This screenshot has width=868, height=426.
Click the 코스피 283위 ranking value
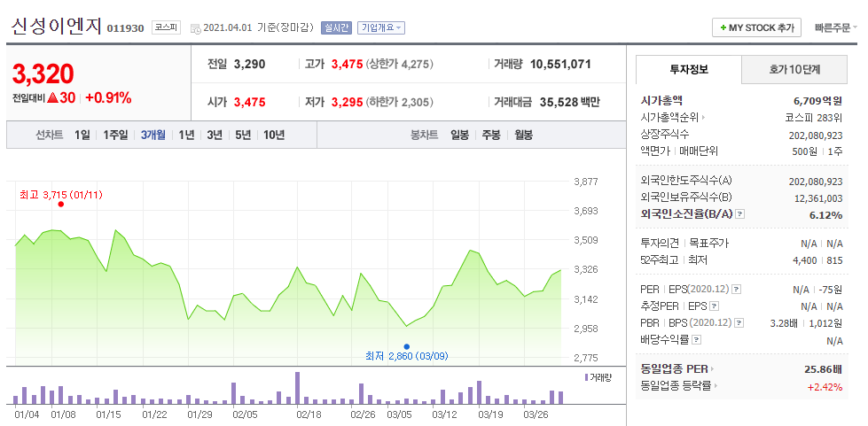coord(814,118)
